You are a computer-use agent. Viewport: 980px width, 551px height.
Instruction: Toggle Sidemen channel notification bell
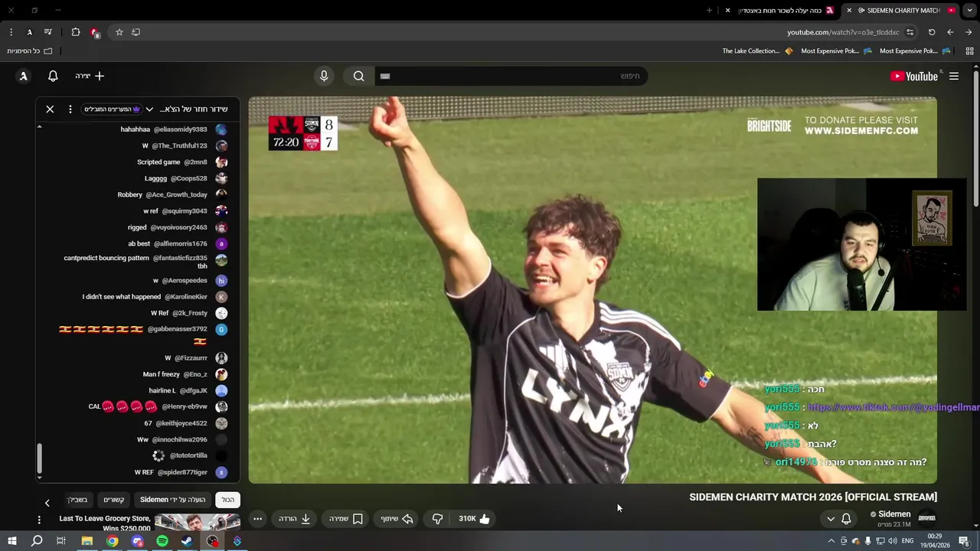(846, 519)
